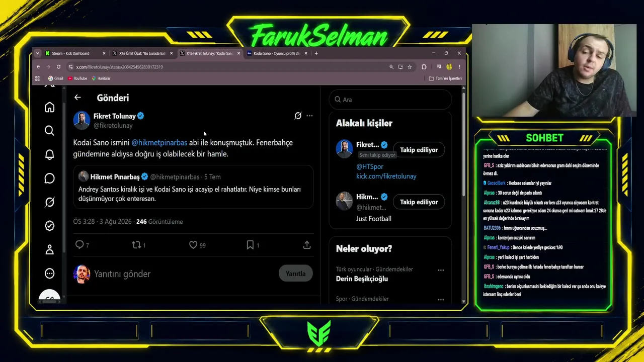Bookmark the post

tap(250, 245)
